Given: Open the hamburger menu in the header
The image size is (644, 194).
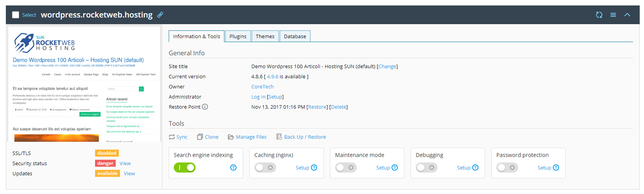Looking at the screenshot, I should coord(613,15).
